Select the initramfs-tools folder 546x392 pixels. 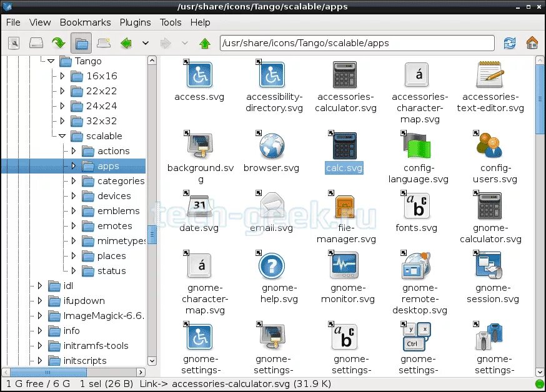(96, 346)
